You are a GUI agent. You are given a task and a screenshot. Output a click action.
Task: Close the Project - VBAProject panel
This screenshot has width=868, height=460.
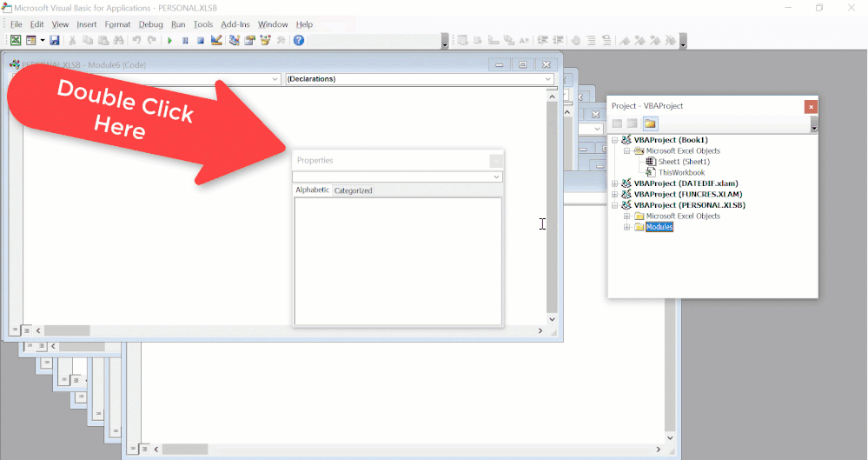[x=811, y=107]
